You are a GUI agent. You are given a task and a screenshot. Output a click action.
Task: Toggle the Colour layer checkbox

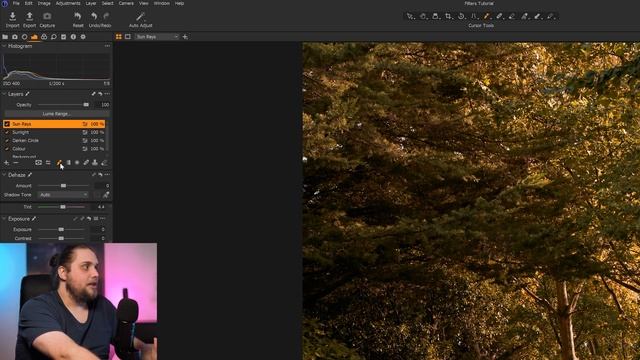point(7,149)
